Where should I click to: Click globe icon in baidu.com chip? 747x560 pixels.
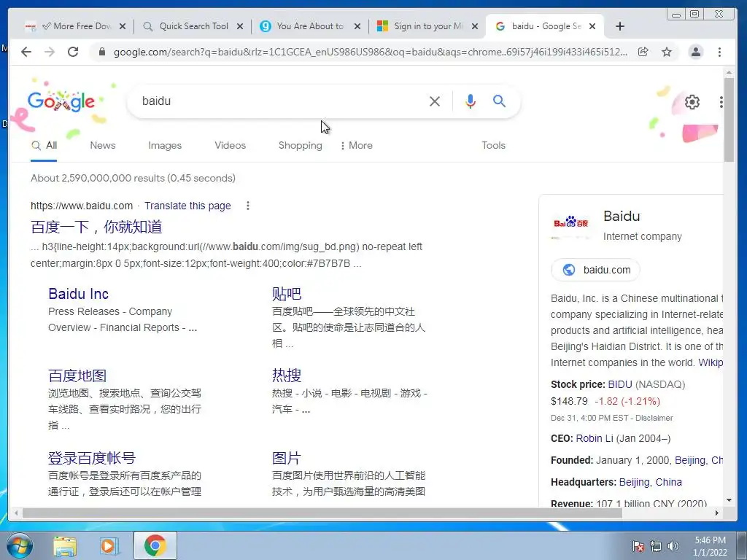coord(569,270)
